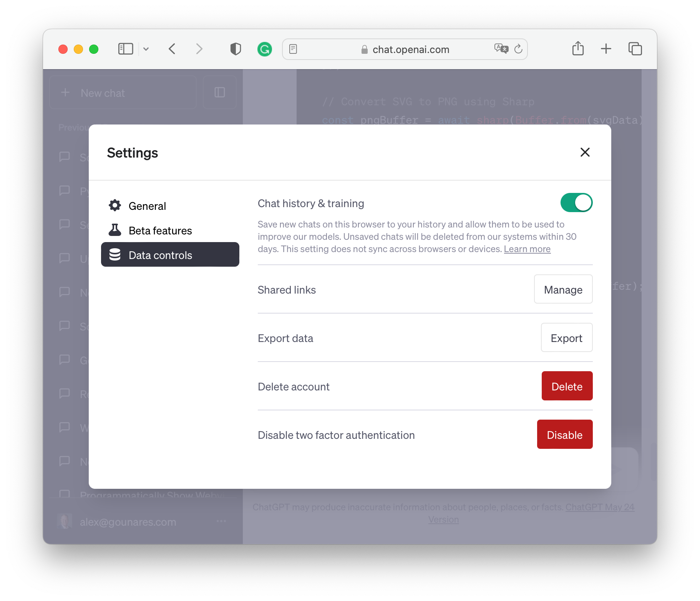Viewport: 700px width, 601px height.
Task: Expand the sidebar dropdown chevron
Action: (x=146, y=49)
